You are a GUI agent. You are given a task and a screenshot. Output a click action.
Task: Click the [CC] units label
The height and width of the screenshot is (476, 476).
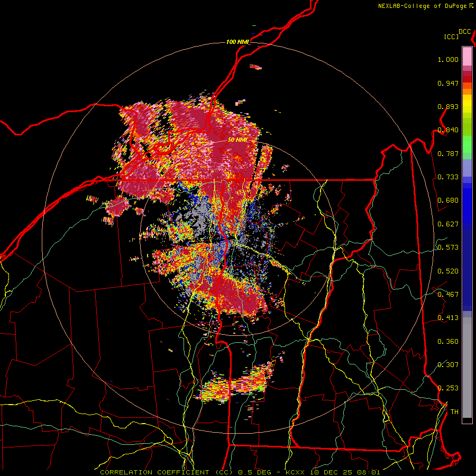point(452,36)
